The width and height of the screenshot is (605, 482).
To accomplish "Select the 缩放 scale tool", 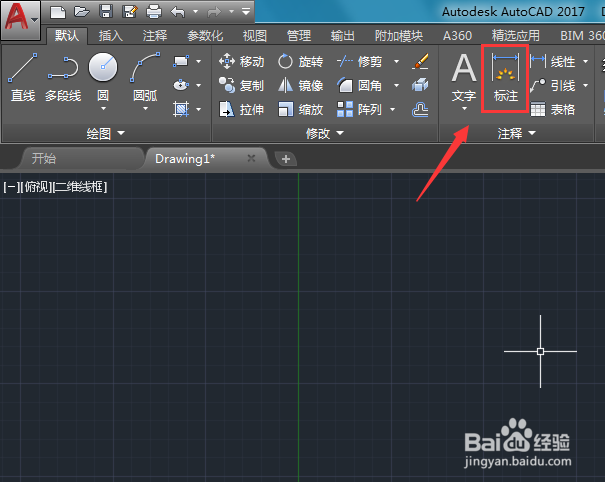I will [300, 109].
